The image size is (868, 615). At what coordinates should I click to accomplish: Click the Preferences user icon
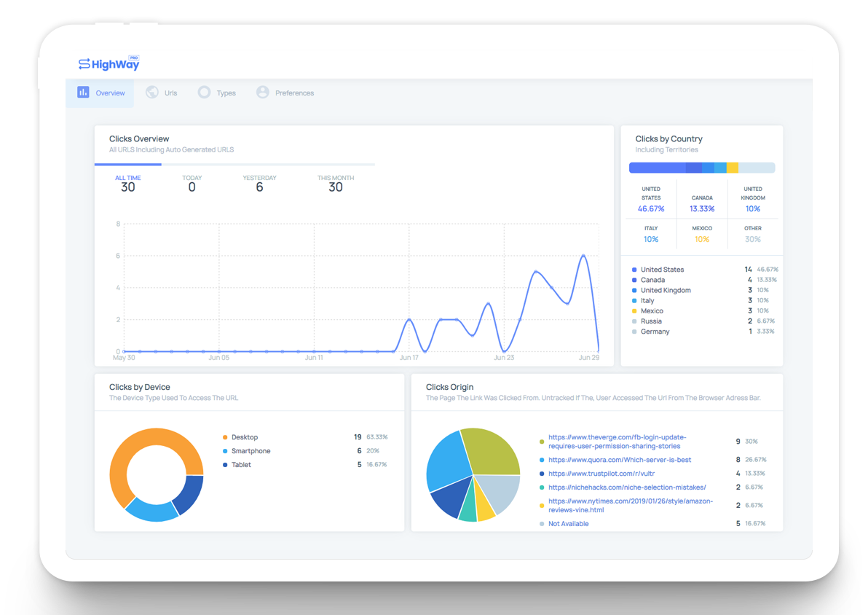click(263, 93)
